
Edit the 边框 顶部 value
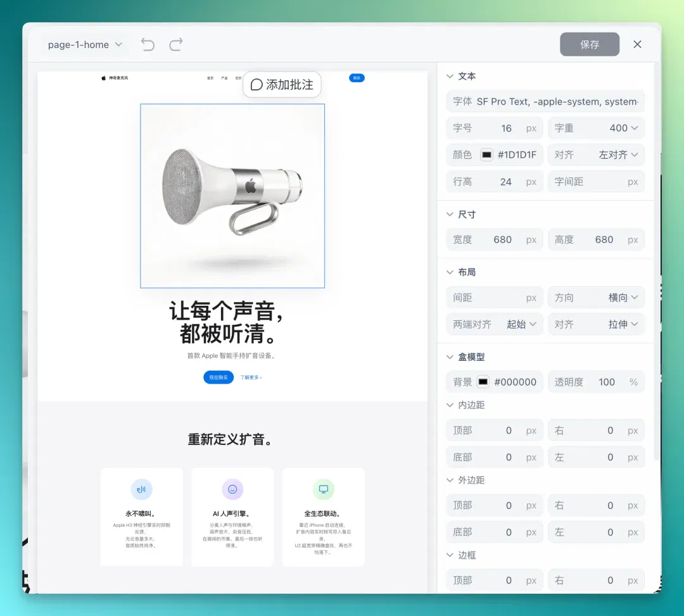point(495,581)
